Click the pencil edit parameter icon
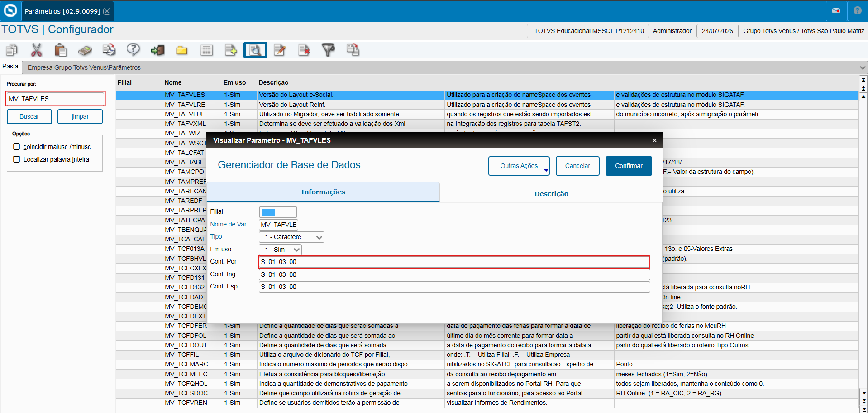 [280, 50]
